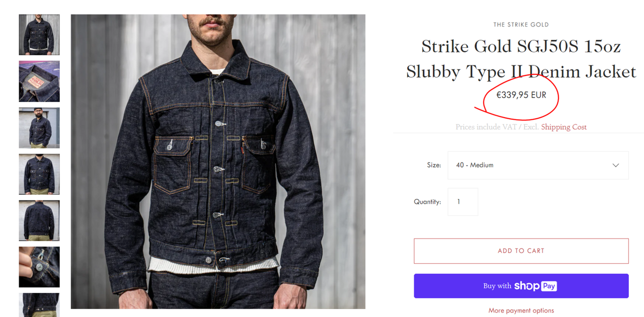Screen dimensions: 644x317
Task: Open the 40 - Medium size selector
Action: 538,165
